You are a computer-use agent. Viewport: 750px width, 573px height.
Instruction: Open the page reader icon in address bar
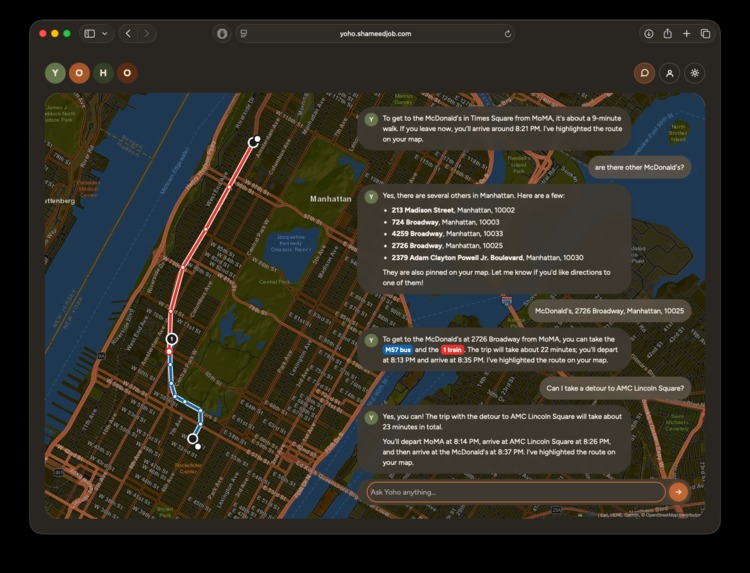(x=244, y=33)
